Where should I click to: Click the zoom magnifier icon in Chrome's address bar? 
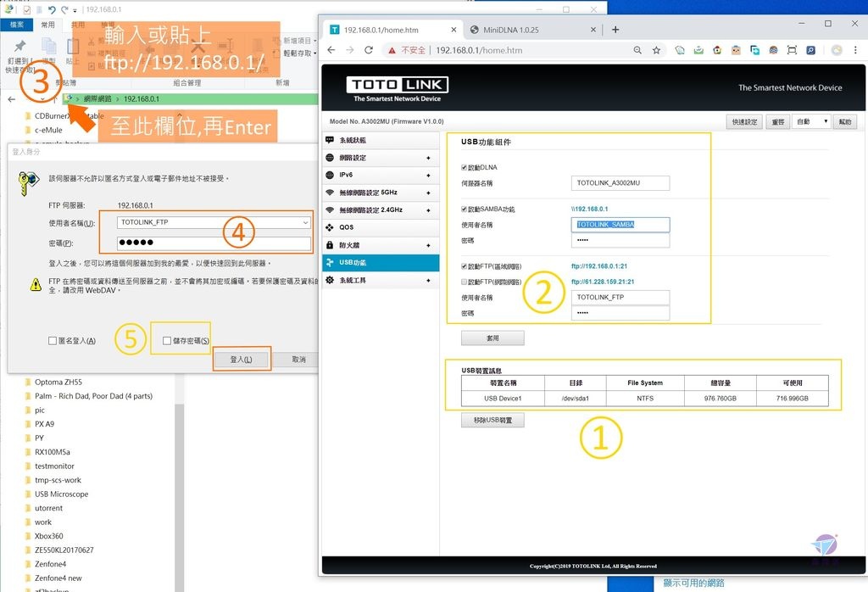[x=637, y=50]
